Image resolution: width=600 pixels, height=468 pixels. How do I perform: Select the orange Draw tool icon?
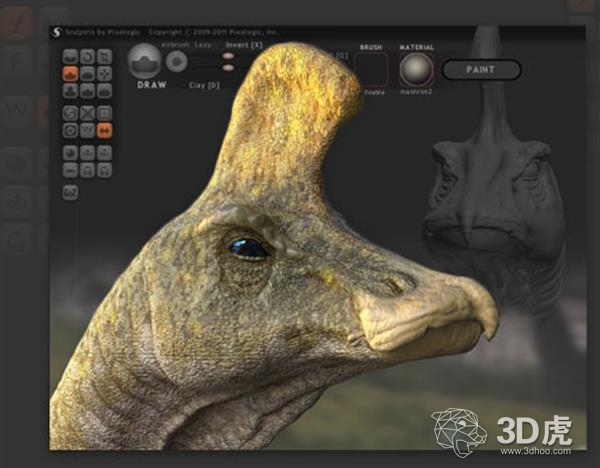pos(70,74)
